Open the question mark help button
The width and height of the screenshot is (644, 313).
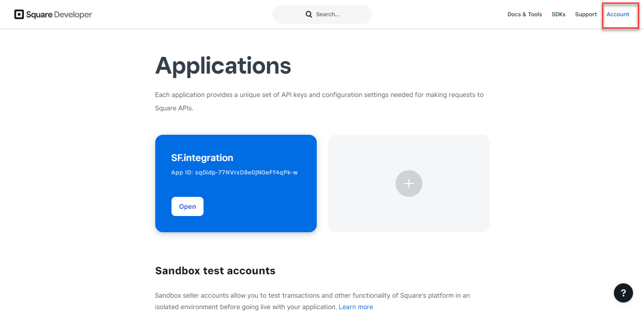click(x=623, y=293)
